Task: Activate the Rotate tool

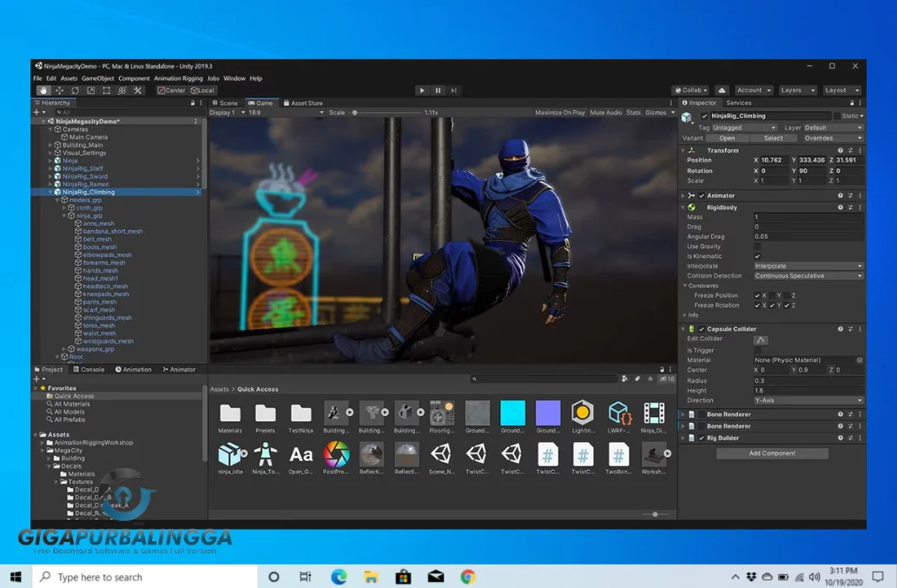Action: 76,89
